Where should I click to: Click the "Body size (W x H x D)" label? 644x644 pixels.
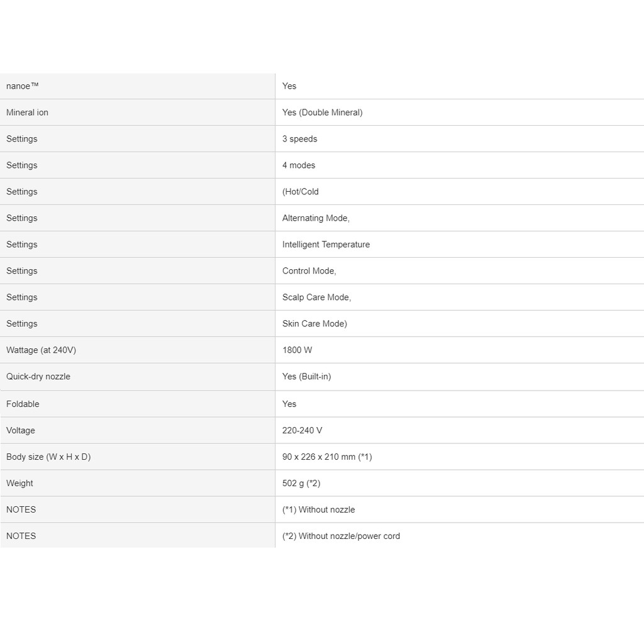click(48, 457)
